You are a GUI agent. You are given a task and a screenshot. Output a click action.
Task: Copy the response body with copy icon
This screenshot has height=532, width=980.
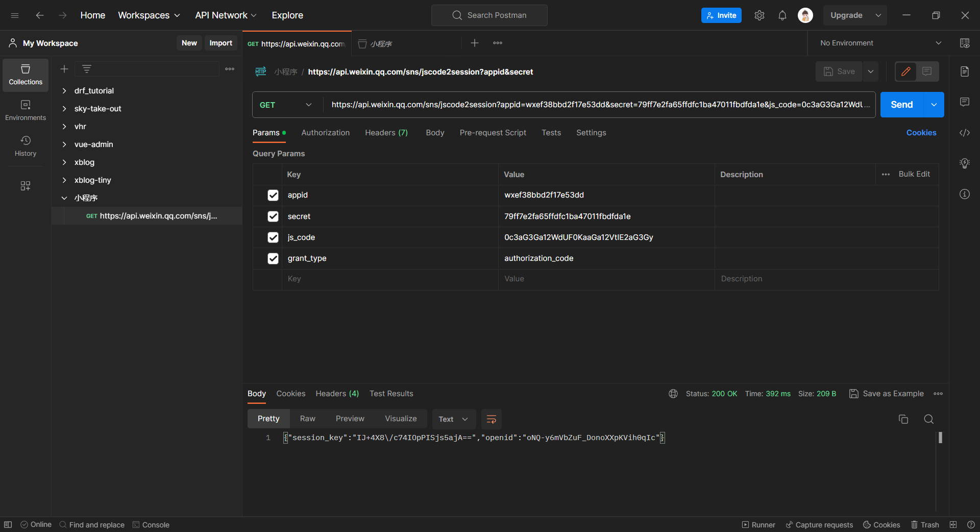(903, 419)
